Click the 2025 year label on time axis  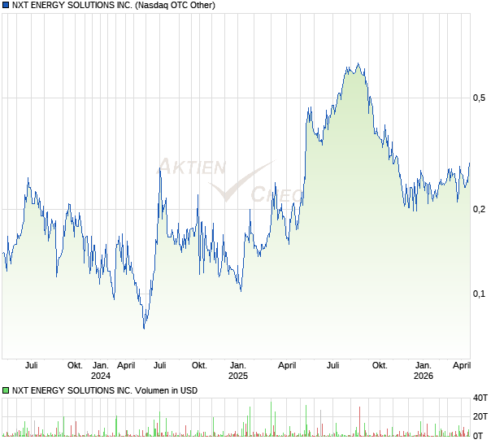(x=238, y=376)
